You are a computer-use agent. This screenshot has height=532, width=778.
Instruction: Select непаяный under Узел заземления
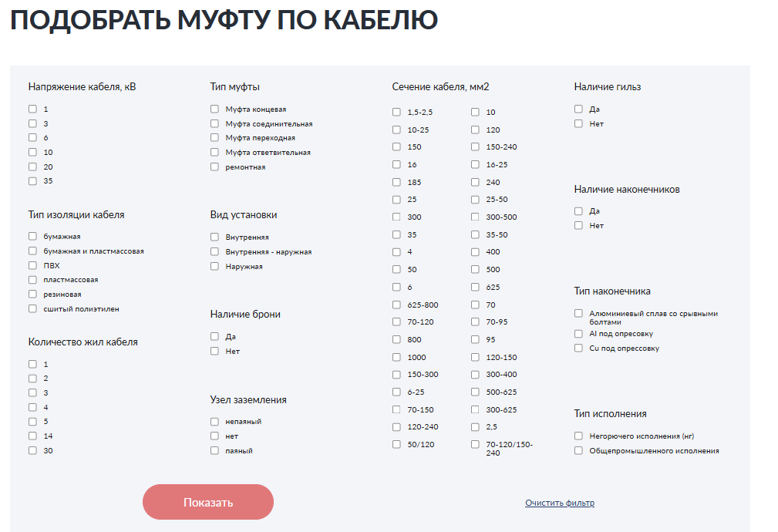click(x=214, y=422)
